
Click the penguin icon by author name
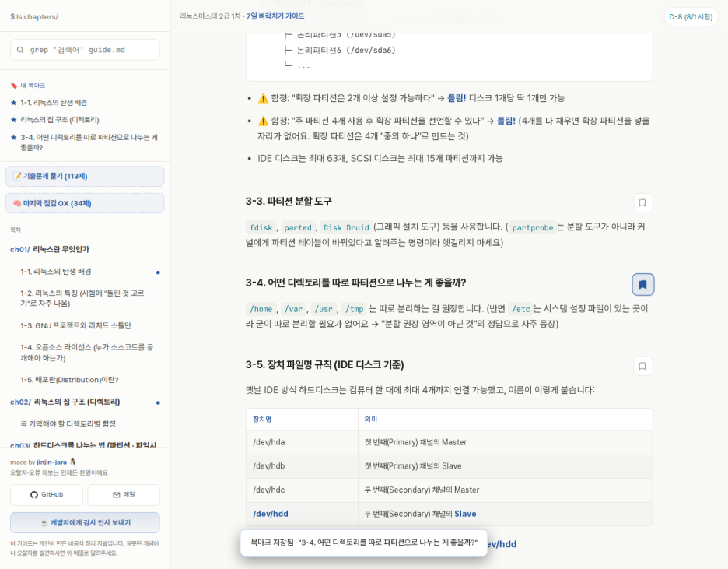coord(72,462)
